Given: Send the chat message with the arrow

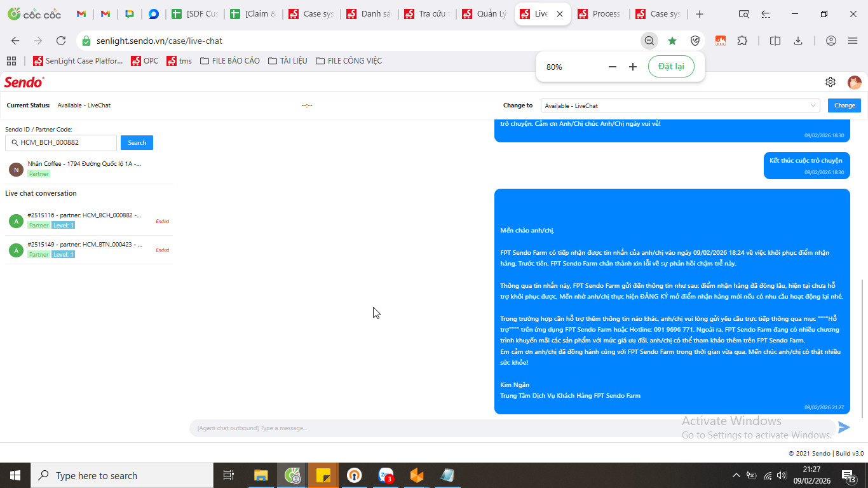Looking at the screenshot, I should coord(844,428).
